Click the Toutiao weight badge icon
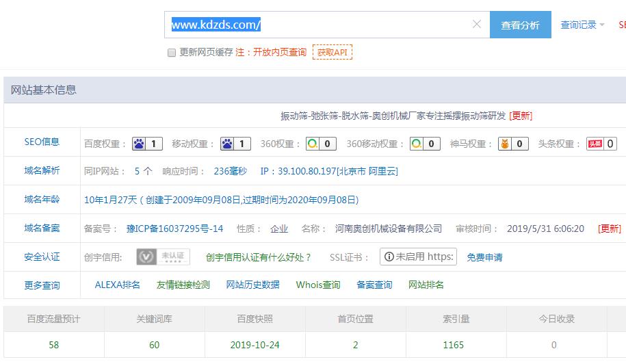 [601, 144]
